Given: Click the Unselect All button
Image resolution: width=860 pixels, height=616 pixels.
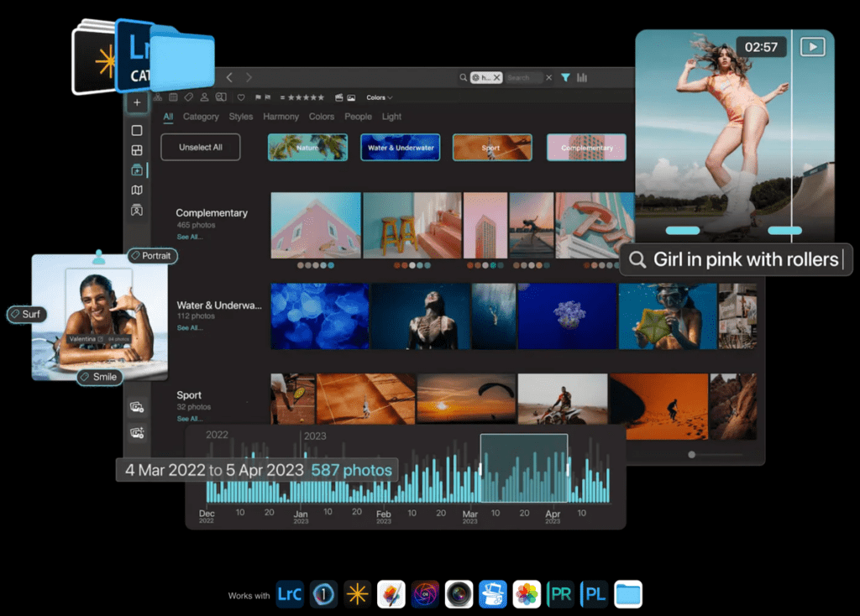Looking at the screenshot, I should click(201, 147).
